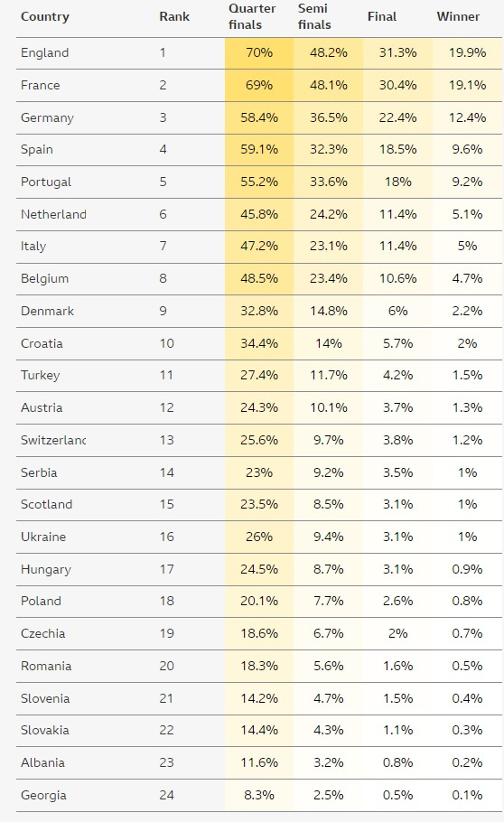Select Spain's 32.3% semi finals cell
Image resolution: width=504 pixels, height=822 pixels.
328,149
